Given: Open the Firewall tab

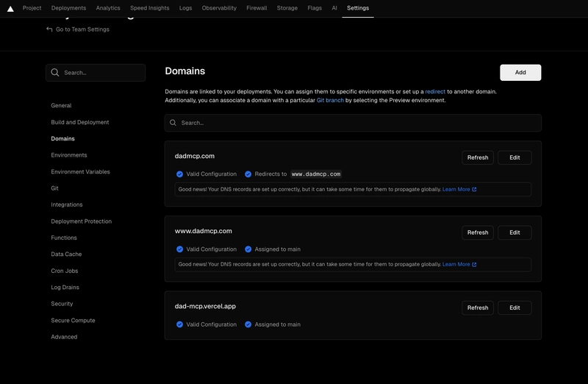Looking at the screenshot, I should tap(257, 8).
